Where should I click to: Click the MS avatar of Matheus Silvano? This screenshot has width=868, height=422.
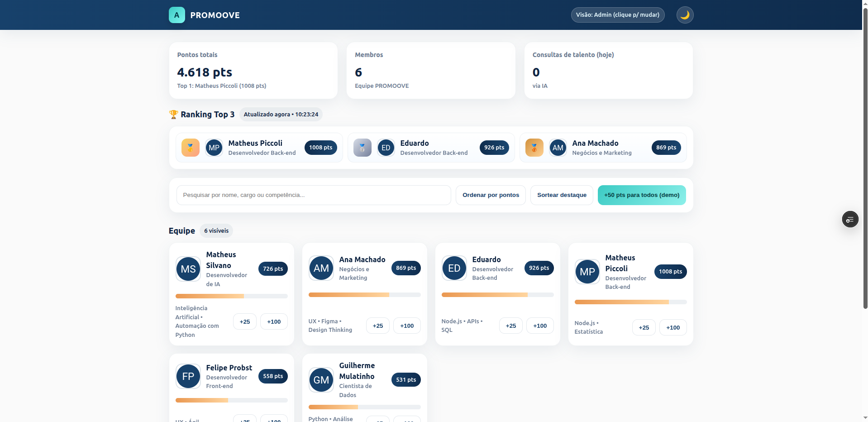pos(188,269)
